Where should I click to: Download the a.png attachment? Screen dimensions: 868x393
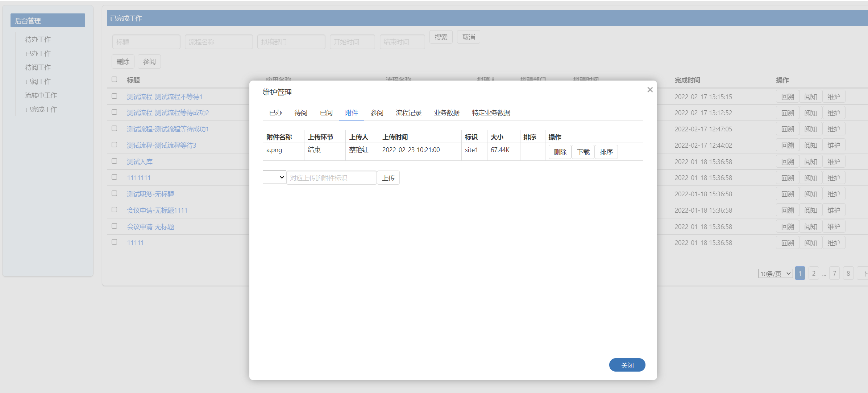click(x=583, y=152)
